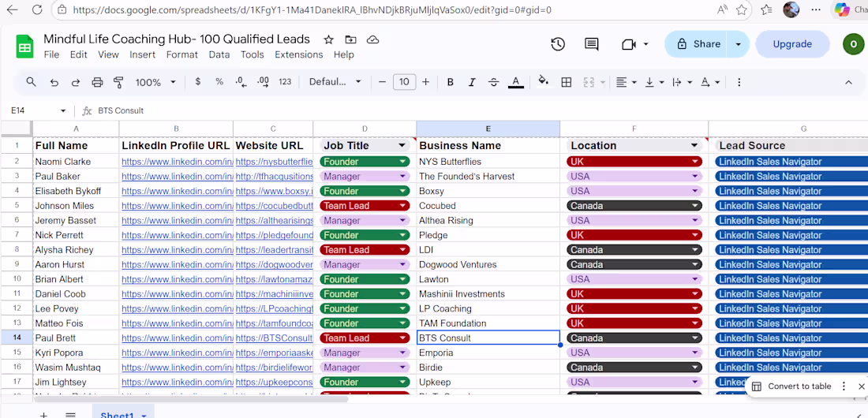Toggle italic formatting
868x418 pixels.
point(472,82)
